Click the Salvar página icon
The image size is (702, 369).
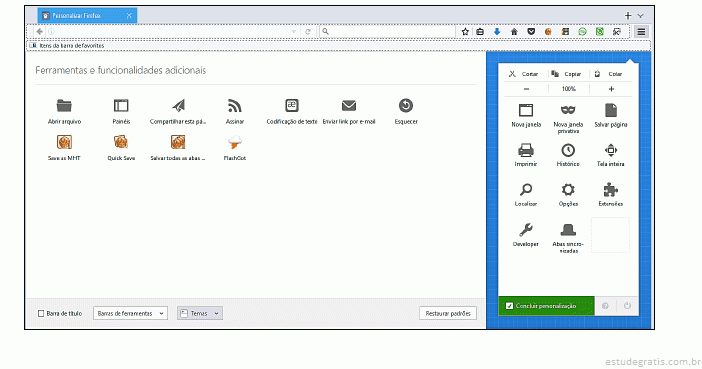pos(611,110)
